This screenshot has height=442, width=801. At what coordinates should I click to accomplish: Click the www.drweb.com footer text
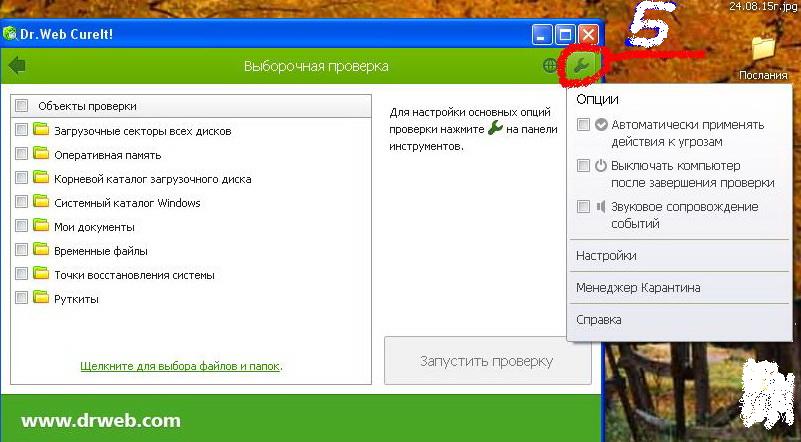click(x=101, y=421)
